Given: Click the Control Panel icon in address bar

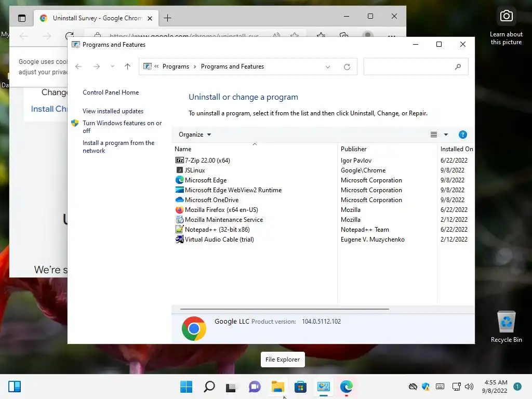Looking at the screenshot, I should pyautogui.click(x=147, y=66).
